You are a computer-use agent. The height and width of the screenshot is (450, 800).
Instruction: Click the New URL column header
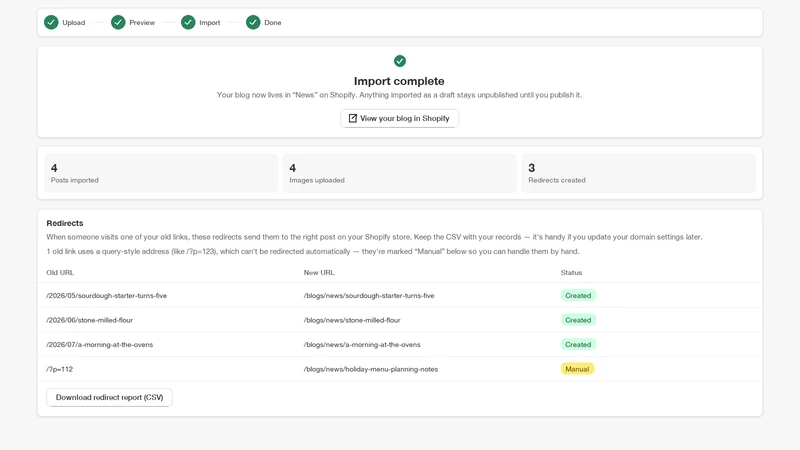click(319, 272)
